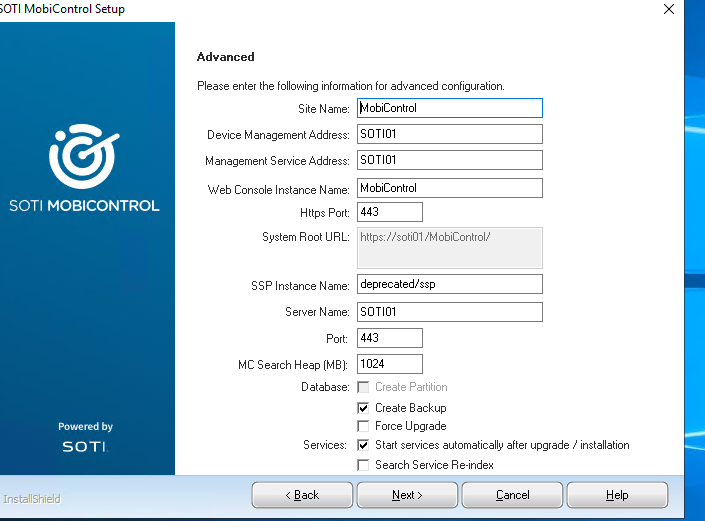The image size is (705, 521).
Task: Enable the Force Upgrade checkbox
Action: 364,426
